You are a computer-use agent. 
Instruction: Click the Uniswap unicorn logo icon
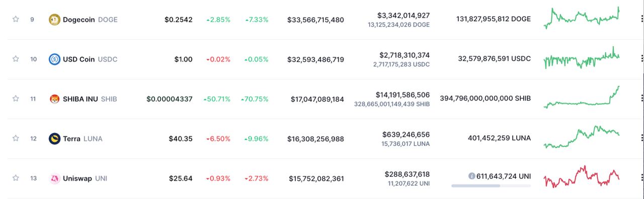coord(54,178)
